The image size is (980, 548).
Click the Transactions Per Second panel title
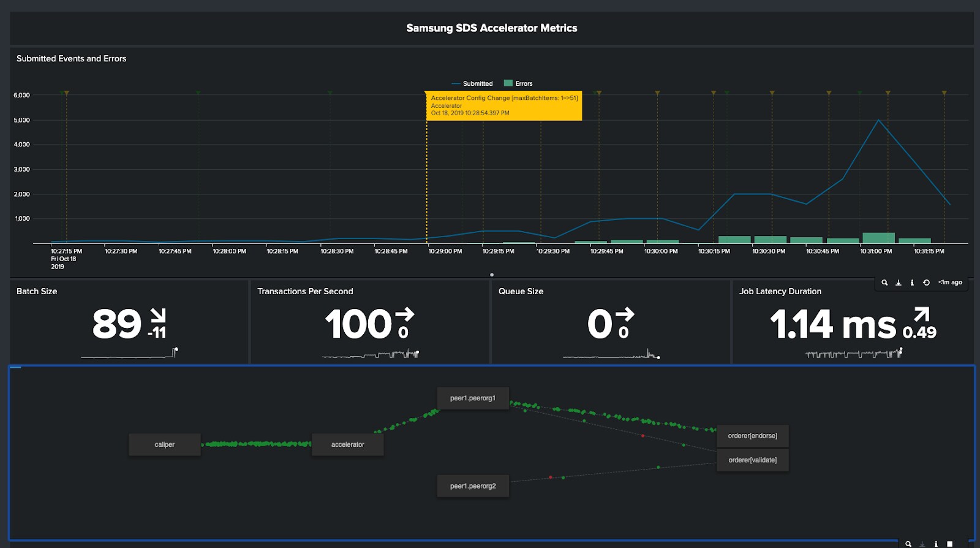click(305, 292)
